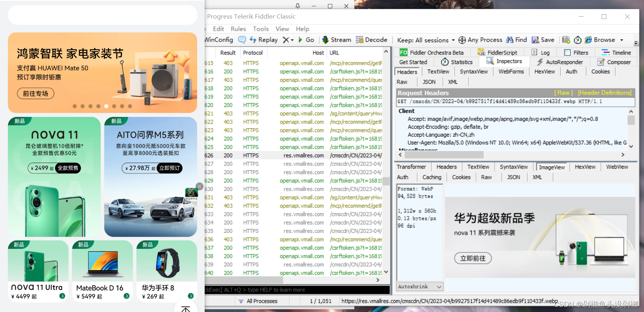Screen dimensions: 644x312
Task: Toggle Stream mode in toolbar
Action: [337, 40]
